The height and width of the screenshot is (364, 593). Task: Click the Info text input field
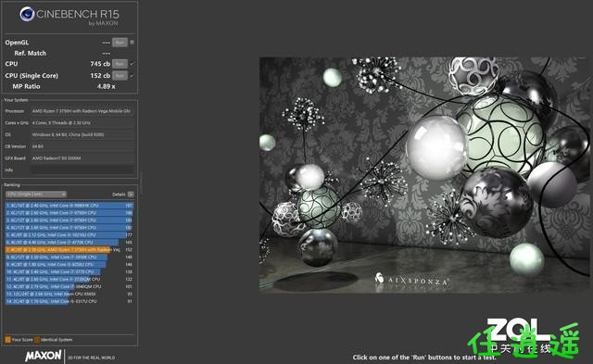tap(82, 169)
